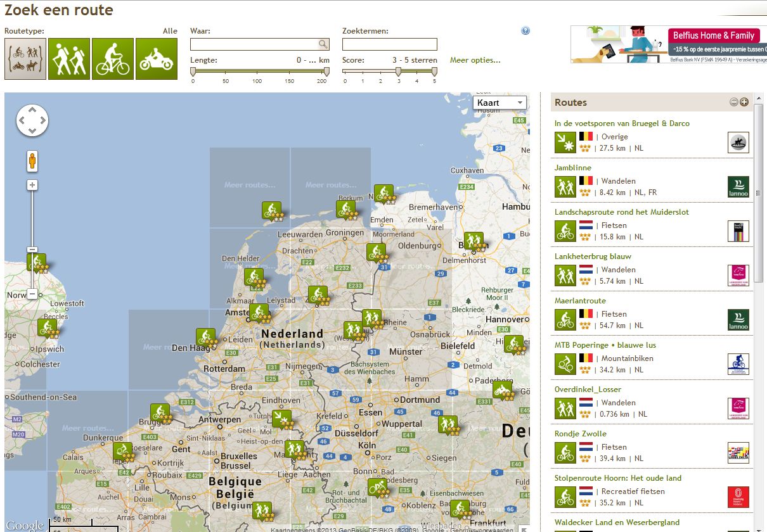
Task: Collapse routes list with minus icon
Action: [x=734, y=102]
